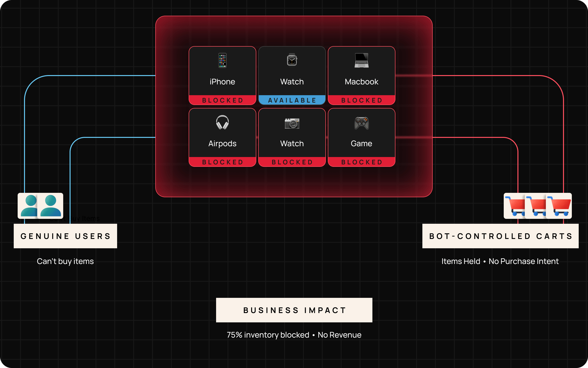Select the GENUINE USERS label box
This screenshot has width=588, height=368.
65,236
